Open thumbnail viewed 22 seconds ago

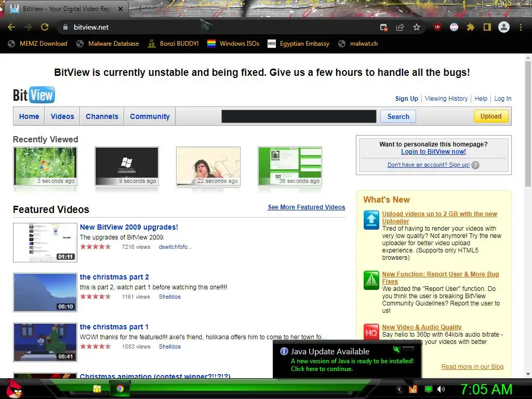coord(208,166)
